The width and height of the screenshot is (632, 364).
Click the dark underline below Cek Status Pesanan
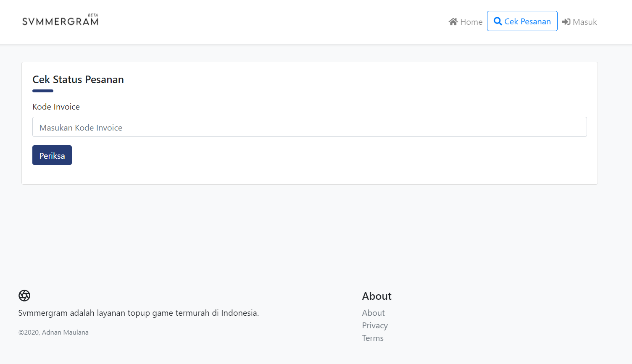pos(42,91)
